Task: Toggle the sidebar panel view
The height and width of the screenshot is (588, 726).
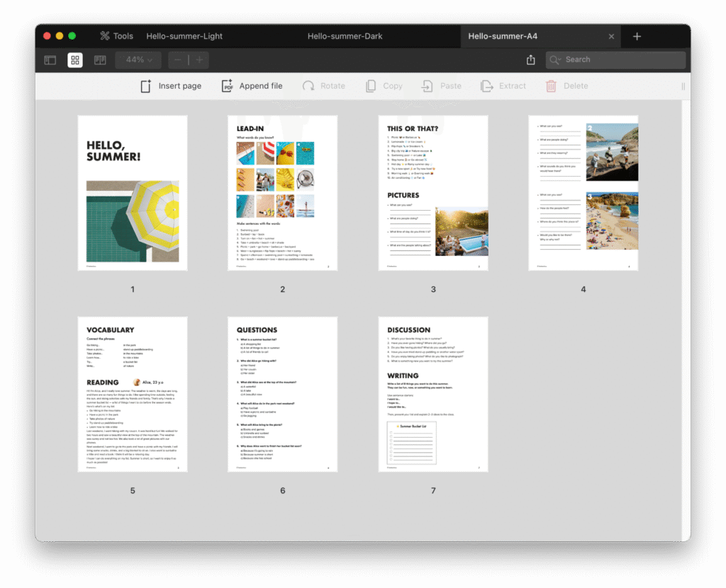Action: [x=50, y=60]
